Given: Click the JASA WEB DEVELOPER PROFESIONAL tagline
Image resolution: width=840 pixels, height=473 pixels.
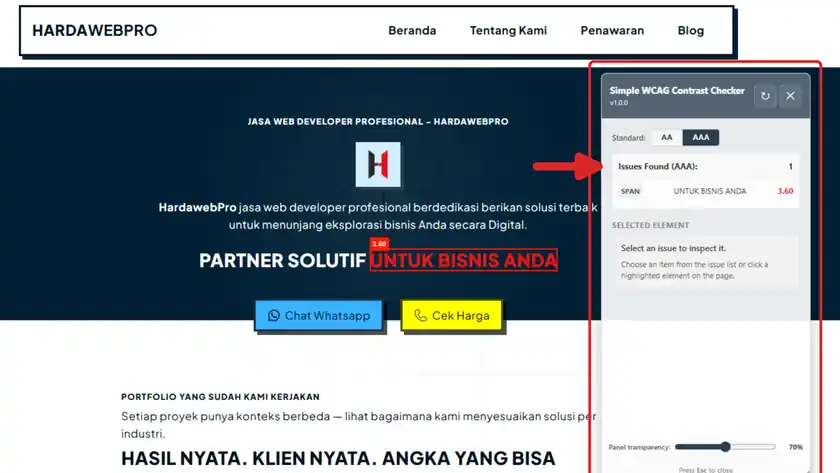Looking at the screenshot, I should click(x=378, y=122).
